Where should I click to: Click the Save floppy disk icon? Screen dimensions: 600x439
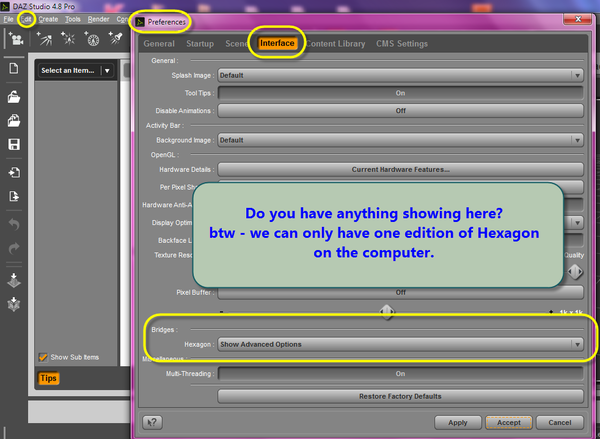(x=14, y=144)
